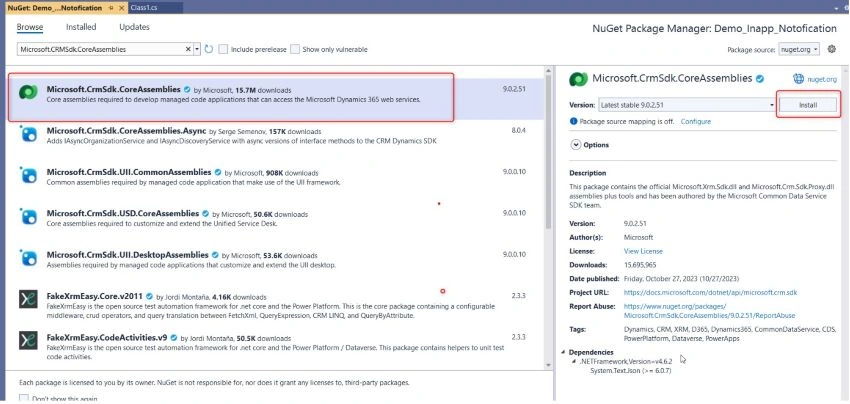
Task: Click verified badge of FakeXrmEasy.CodeActivities.v9 entry
Action: point(174,338)
